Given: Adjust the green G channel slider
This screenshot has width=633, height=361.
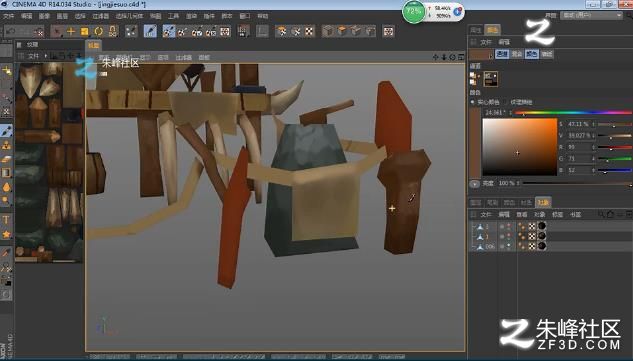Looking at the screenshot, I should (x=614, y=159).
